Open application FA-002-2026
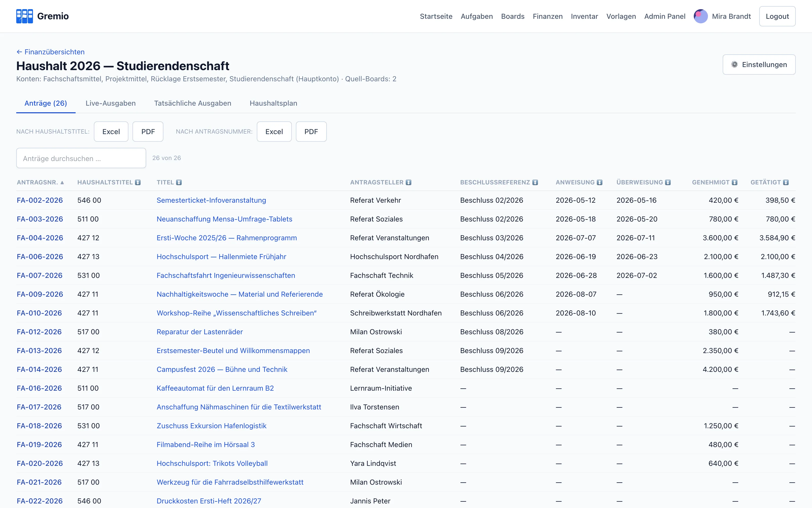Screen dimensions: 812x508 point(40,200)
